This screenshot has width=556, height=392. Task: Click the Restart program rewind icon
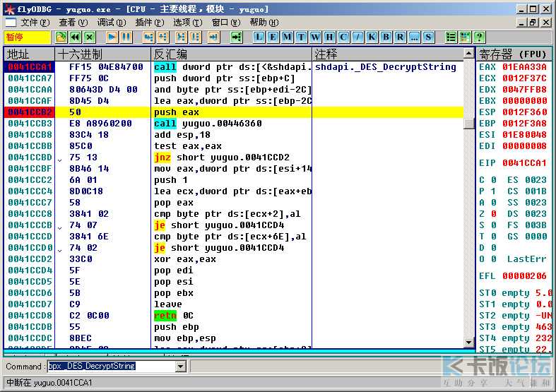pos(75,37)
